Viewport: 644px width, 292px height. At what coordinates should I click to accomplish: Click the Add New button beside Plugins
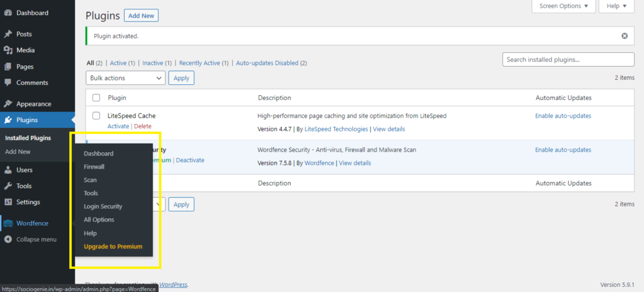coord(142,16)
